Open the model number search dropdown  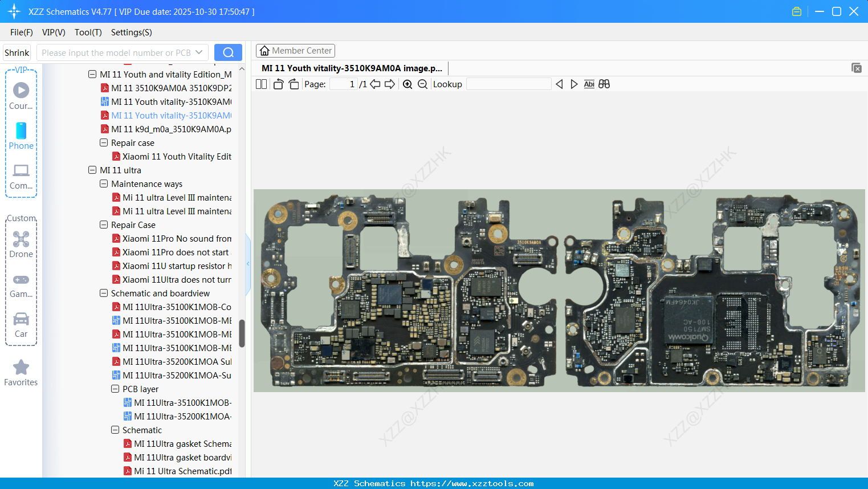pos(199,52)
